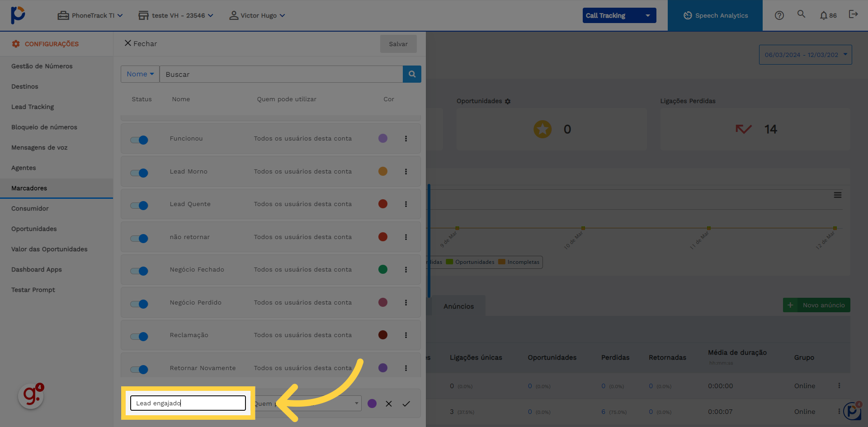The image size is (868, 427).
Task: Click the top bar search magnifier
Action: [801, 14]
